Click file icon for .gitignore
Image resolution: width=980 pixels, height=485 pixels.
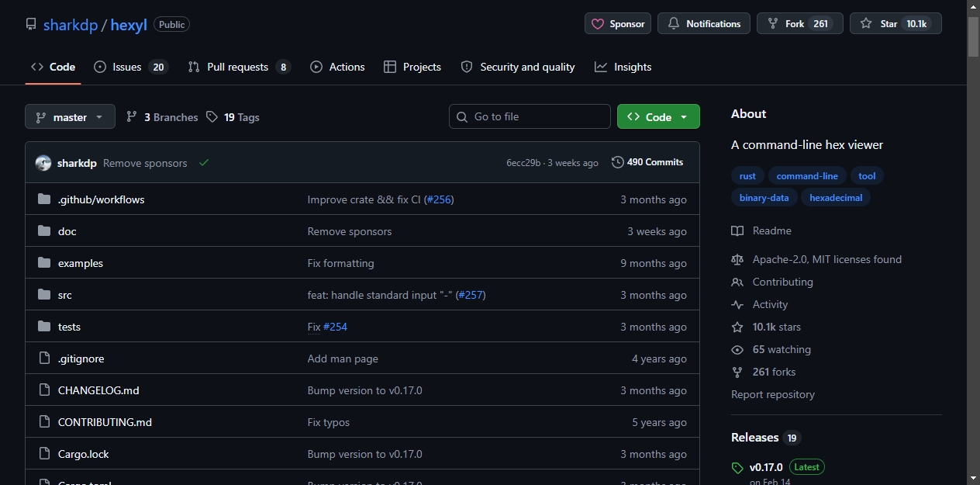click(44, 359)
